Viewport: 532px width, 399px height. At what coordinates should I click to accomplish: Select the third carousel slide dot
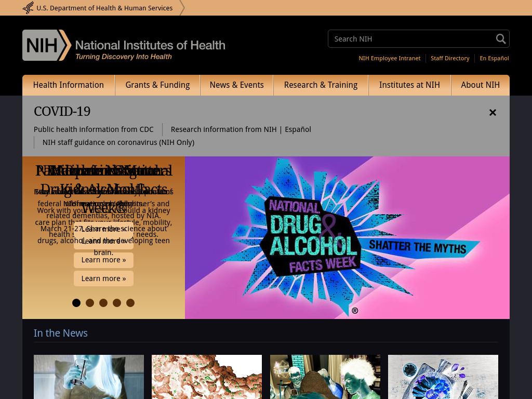point(103,303)
